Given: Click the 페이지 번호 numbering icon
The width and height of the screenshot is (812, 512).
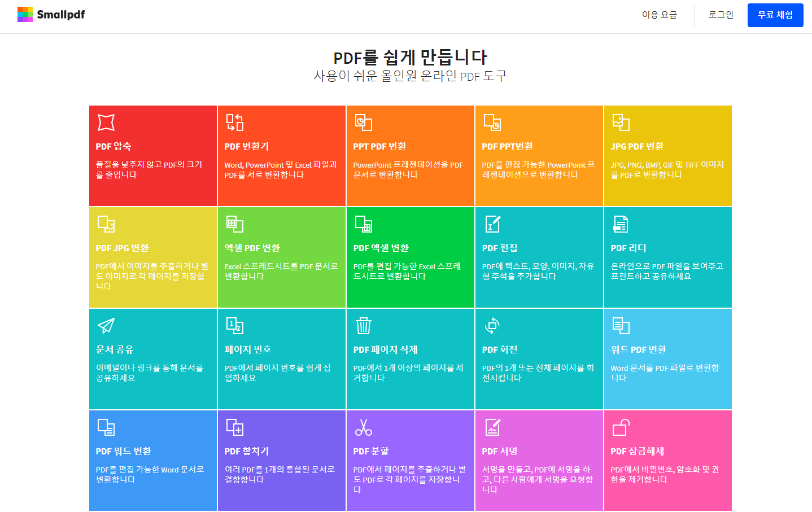Looking at the screenshot, I should point(234,326).
